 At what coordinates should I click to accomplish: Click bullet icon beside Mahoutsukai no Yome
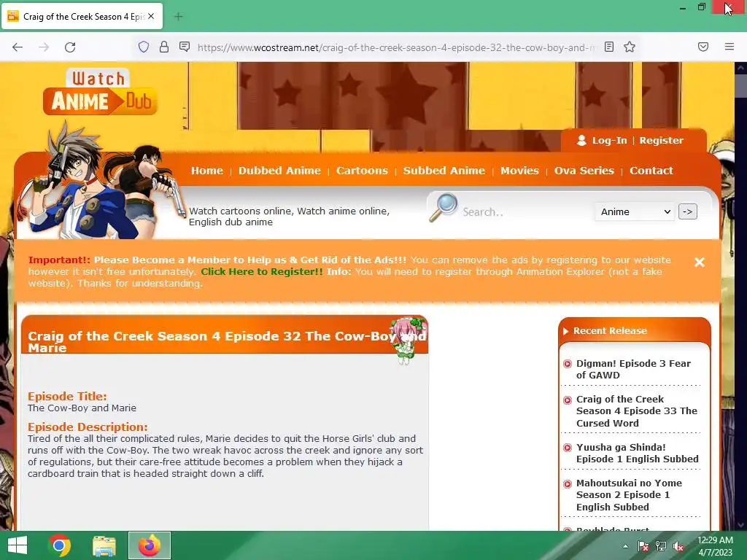pyautogui.click(x=568, y=484)
